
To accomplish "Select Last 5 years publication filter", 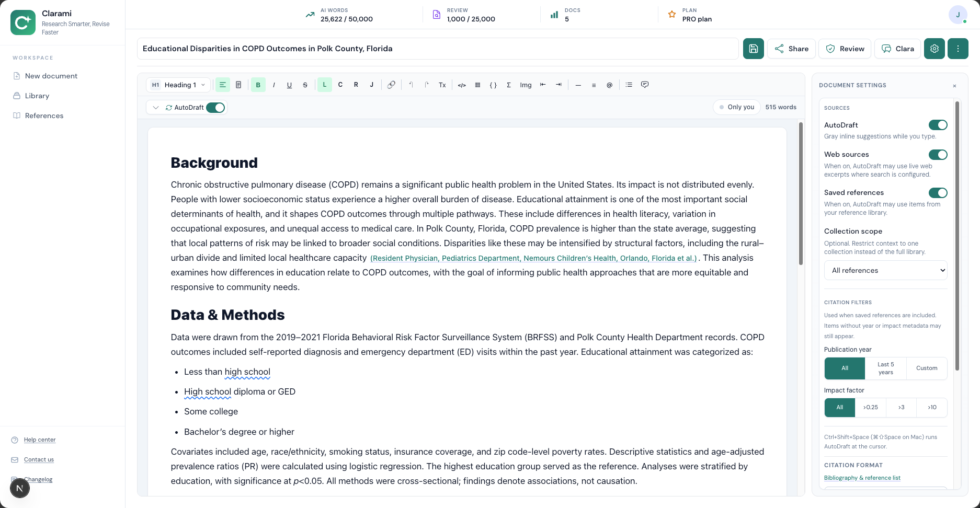I will (x=885, y=368).
